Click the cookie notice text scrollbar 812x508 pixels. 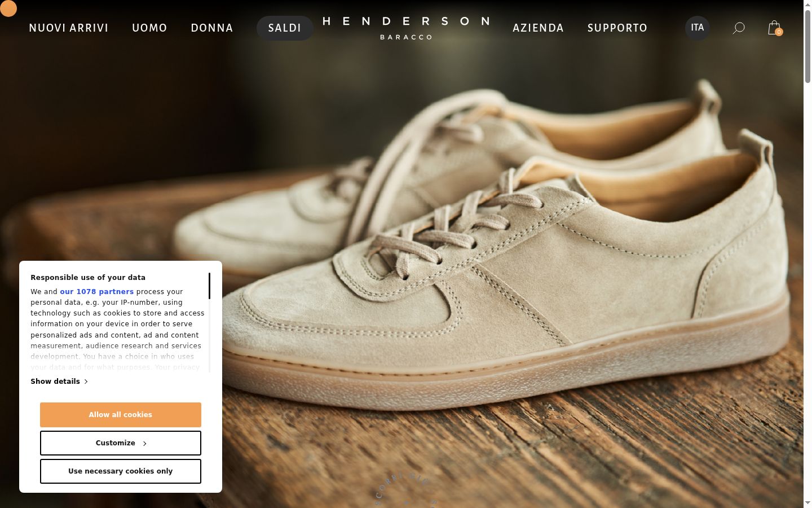[x=209, y=286]
